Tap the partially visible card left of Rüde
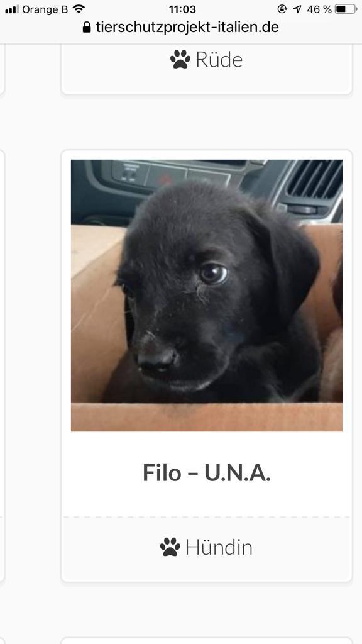Image resolution: width=362 pixels, height=644 pixels. click(2, 69)
